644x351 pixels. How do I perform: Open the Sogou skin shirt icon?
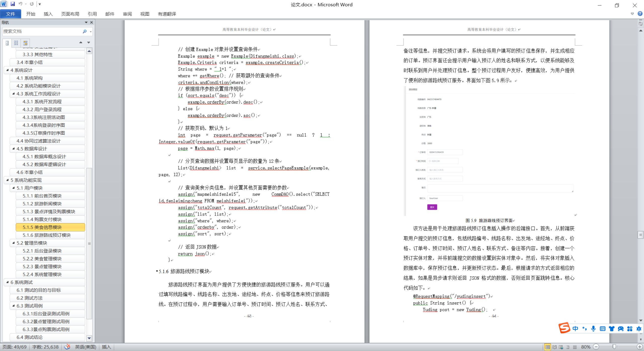coord(612,329)
